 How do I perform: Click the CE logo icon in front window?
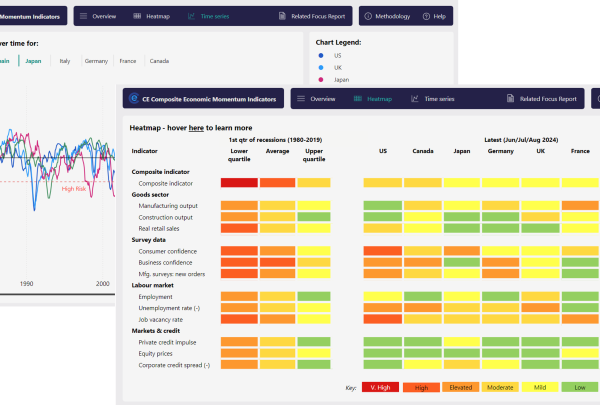tap(131, 99)
